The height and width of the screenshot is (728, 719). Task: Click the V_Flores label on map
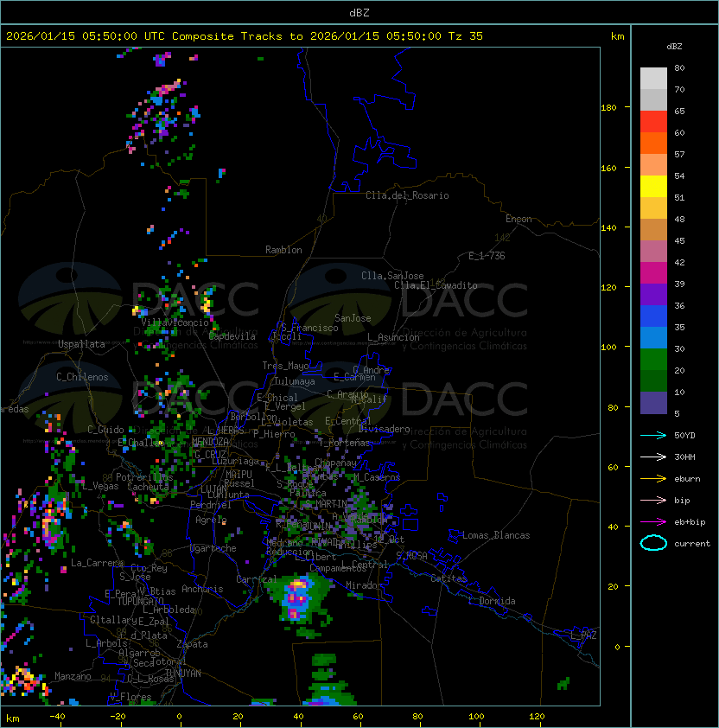pyautogui.click(x=130, y=697)
